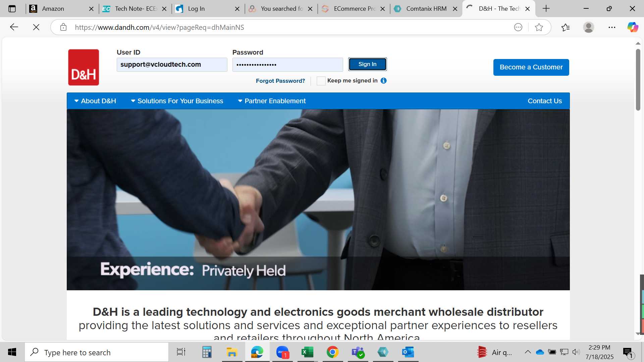644x362 pixels.
Task: Open Excel from the taskbar
Action: [x=307, y=352]
